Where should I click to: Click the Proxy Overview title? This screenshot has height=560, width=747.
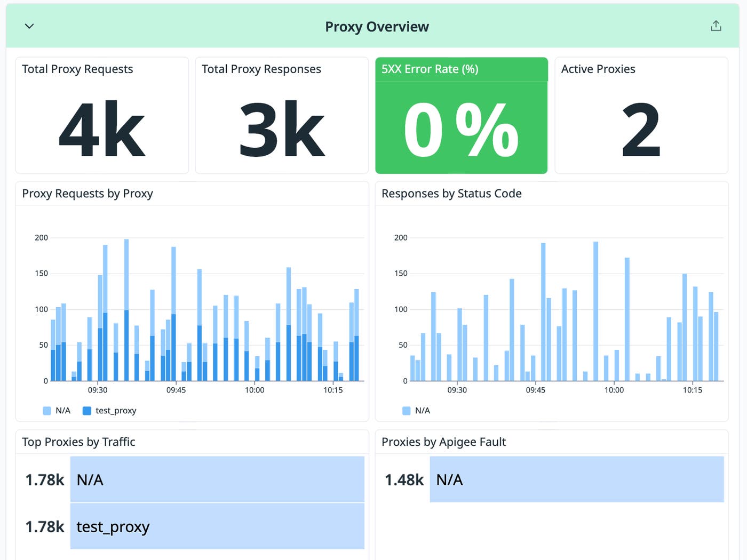click(377, 27)
